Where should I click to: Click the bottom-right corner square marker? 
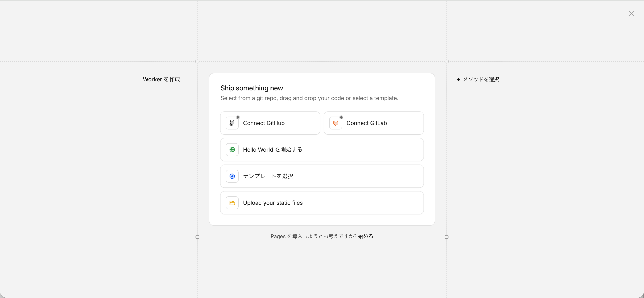[446, 237]
